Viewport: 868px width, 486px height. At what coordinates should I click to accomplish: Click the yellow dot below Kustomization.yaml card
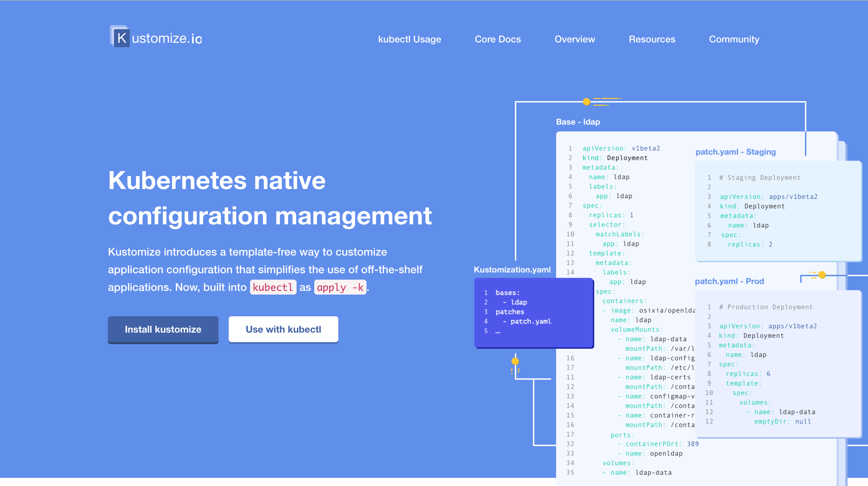[x=515, y=361]
